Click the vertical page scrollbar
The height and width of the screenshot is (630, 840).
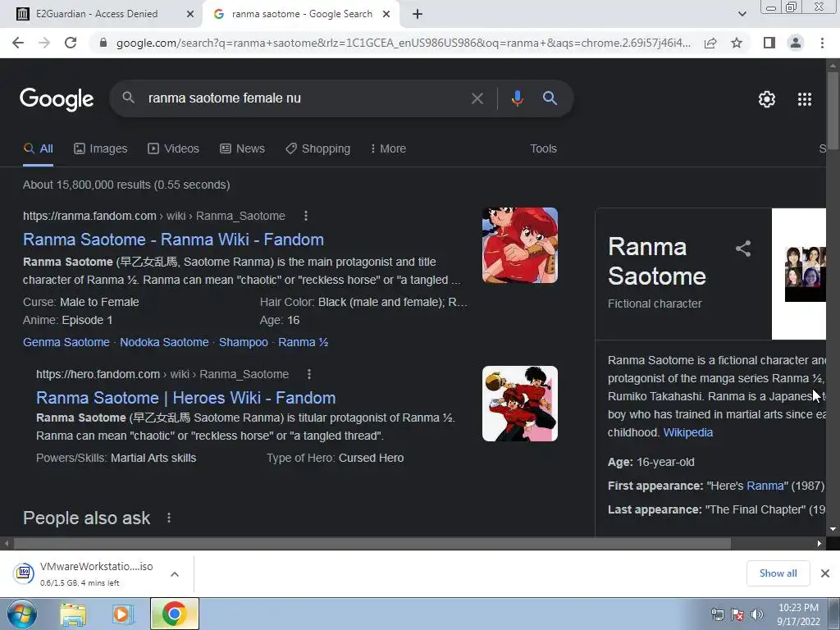[x=833, y=110]
